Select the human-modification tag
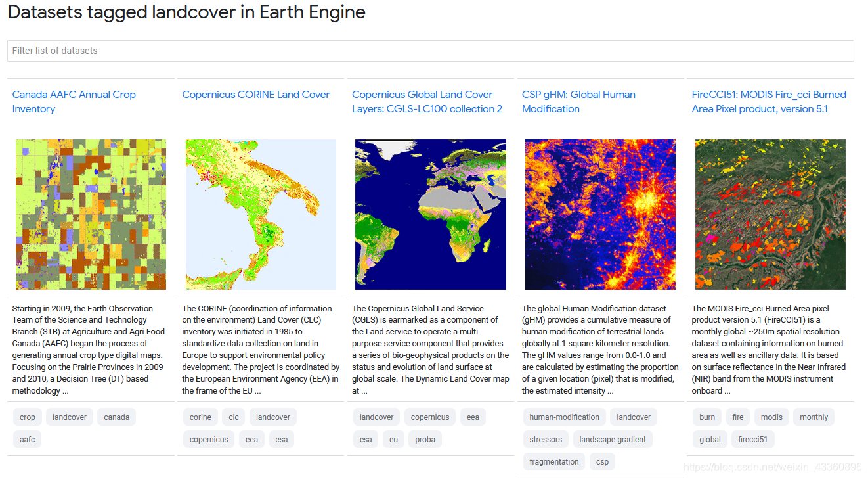The height and width of the screenshot is (479, 868). 565,417
